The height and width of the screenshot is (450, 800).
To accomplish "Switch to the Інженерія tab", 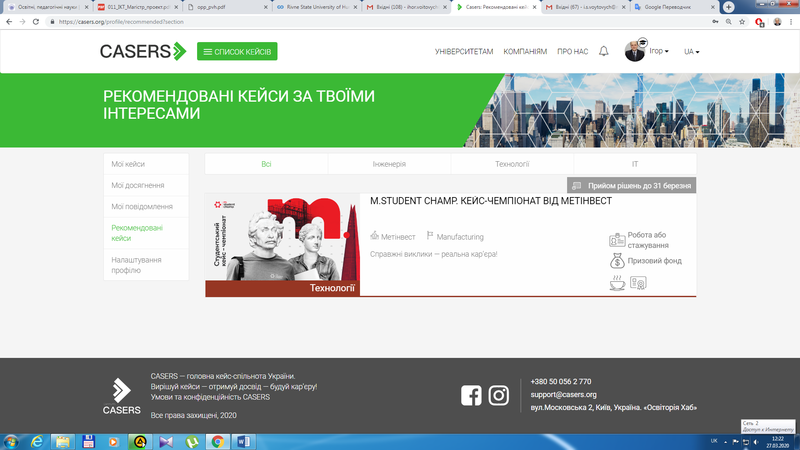I will 389,164.
